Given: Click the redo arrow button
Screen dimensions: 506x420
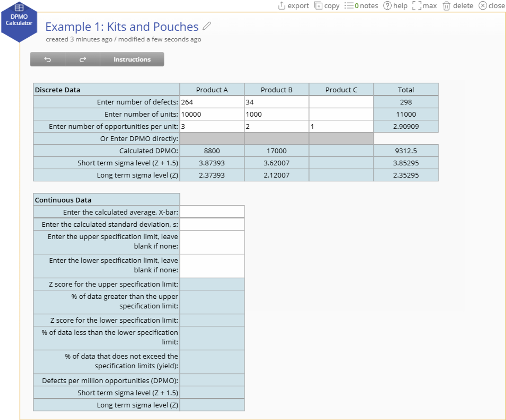Looking at the screenshot, I should click(x=82, y=59).
